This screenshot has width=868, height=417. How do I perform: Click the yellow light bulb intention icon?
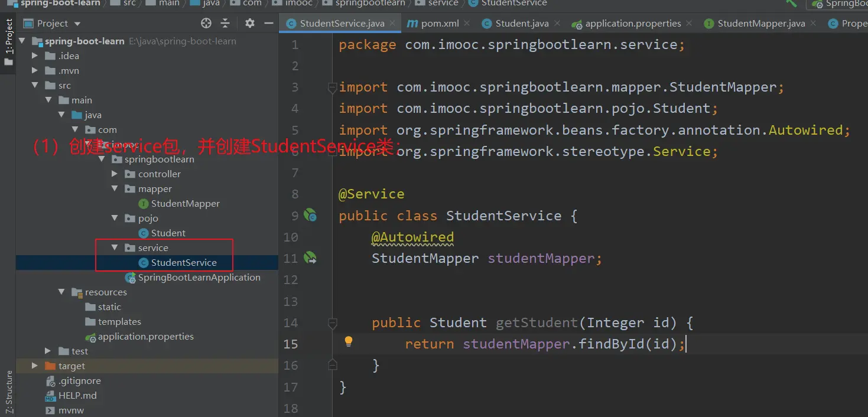tap(349, 341)
